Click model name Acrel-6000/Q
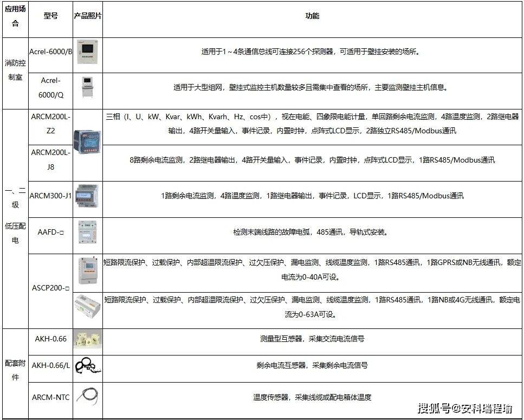This screenshot has height=420, width=524. pos(51,88)
